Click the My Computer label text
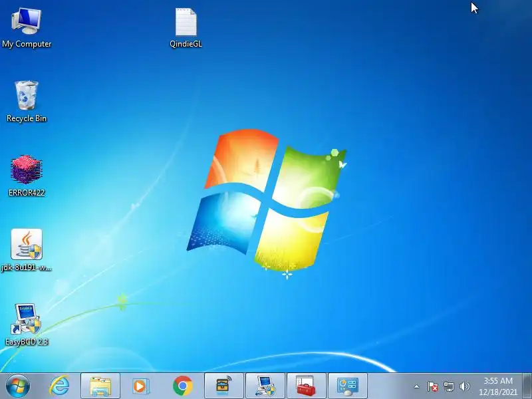The image size is (532, 399). pyautogui.click(x=27, y=44)
